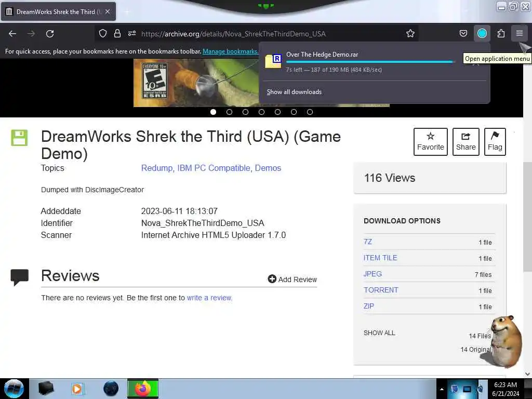This screenshot has width=532, height=399.
Task: Select the seventh carousel image dot
Action: click(310, 112)
